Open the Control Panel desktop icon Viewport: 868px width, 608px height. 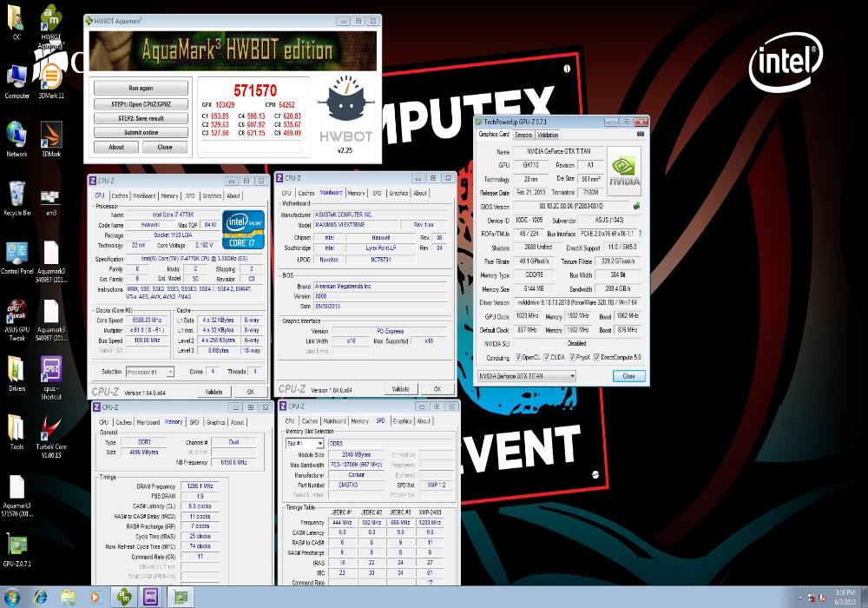tap(16, 257)
